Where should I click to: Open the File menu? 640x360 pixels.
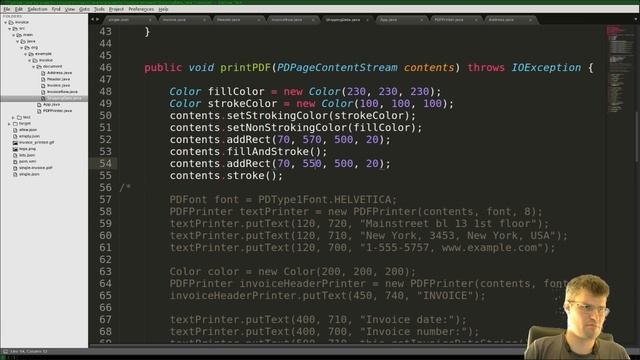pyautogui.click(x=7, y=9)
